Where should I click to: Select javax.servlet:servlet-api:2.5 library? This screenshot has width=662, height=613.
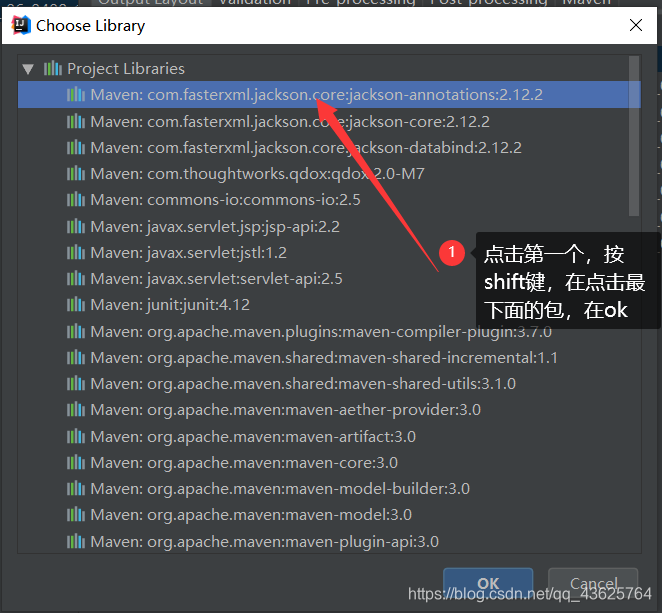coord(216,279)
